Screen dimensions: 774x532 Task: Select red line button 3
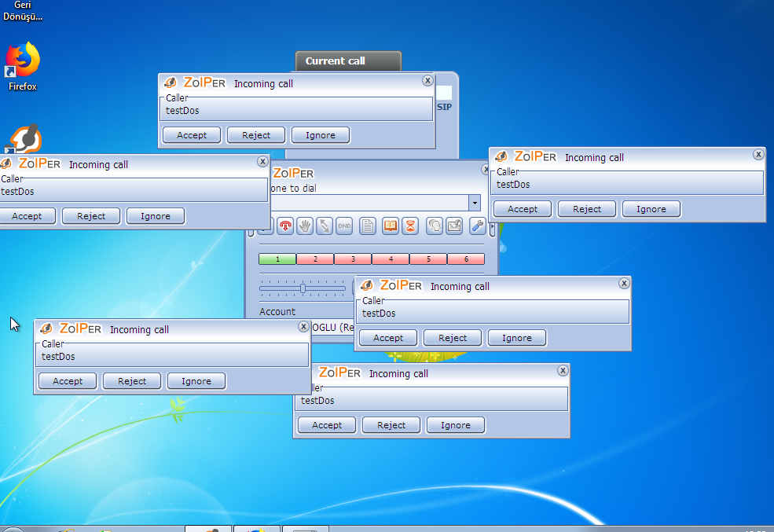(353, 259)
